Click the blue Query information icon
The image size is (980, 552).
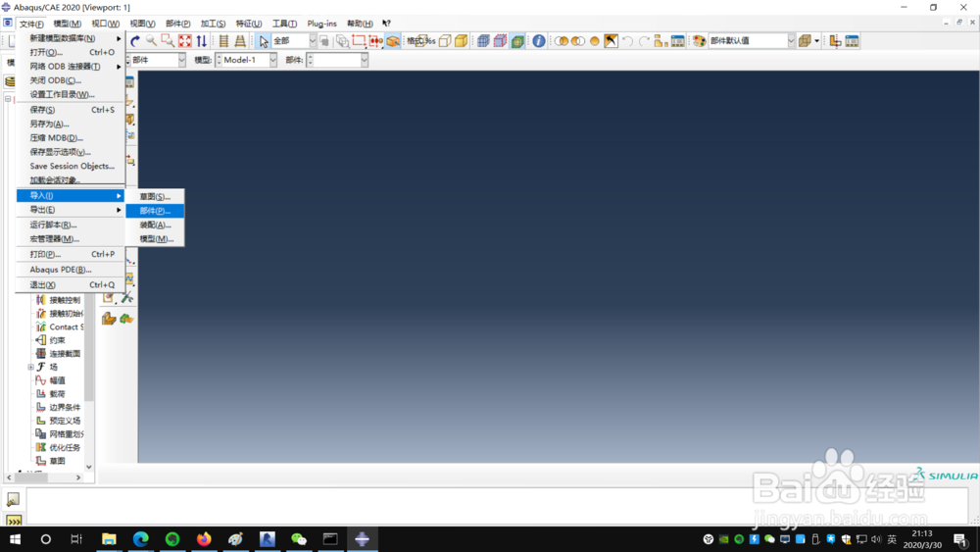[x=539, y=41]
